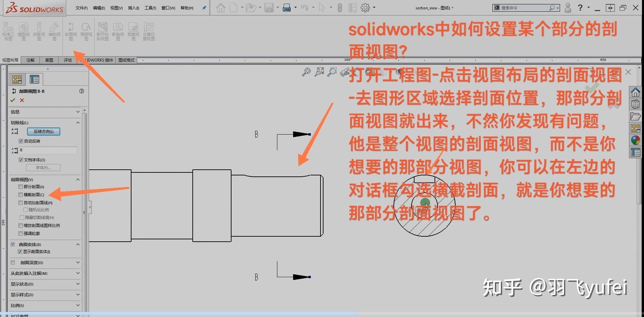This screenshot has width=644, height=317.
Task: Print using the printer icon
Action: pos(287,7)
